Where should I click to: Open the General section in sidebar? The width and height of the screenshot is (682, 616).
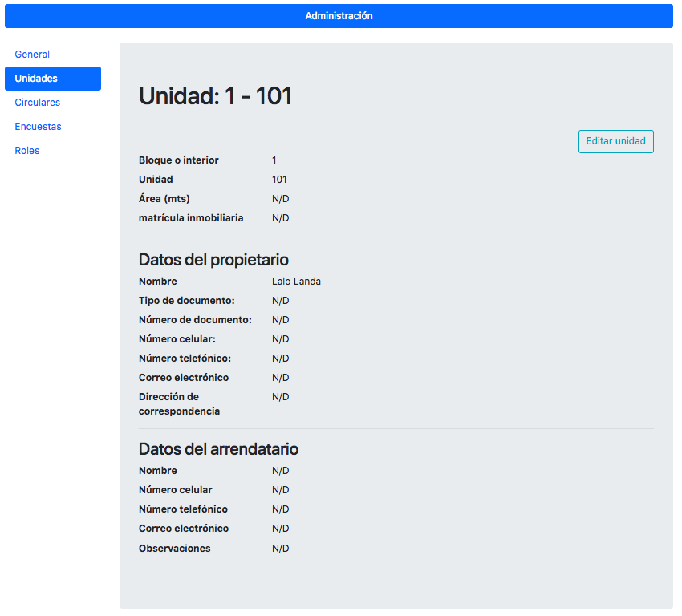32,55
